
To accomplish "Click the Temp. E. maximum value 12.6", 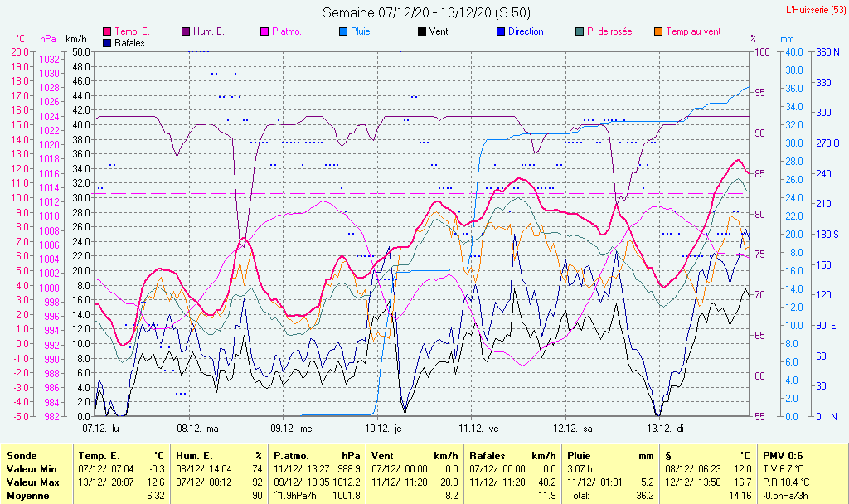I will (156, 482).
